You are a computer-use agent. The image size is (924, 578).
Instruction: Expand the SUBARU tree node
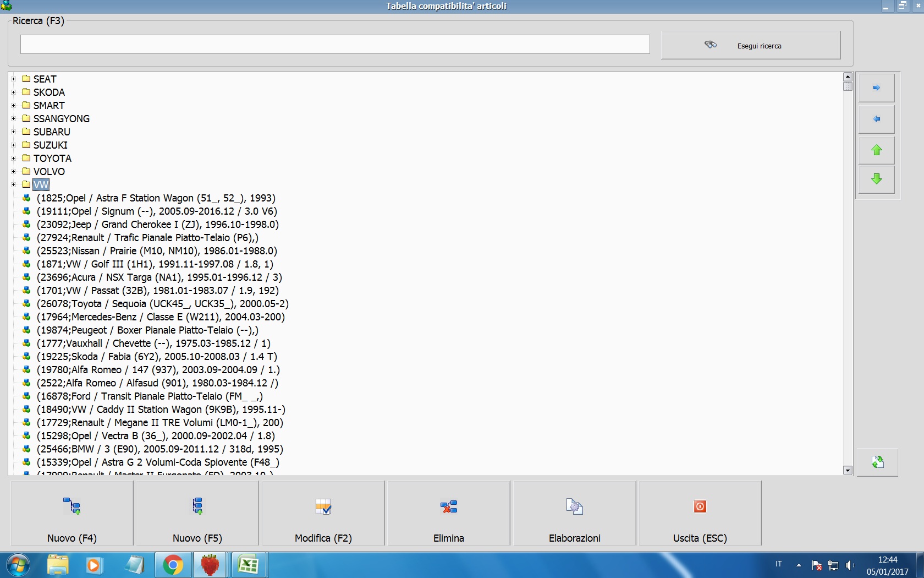tap(14, 132)
